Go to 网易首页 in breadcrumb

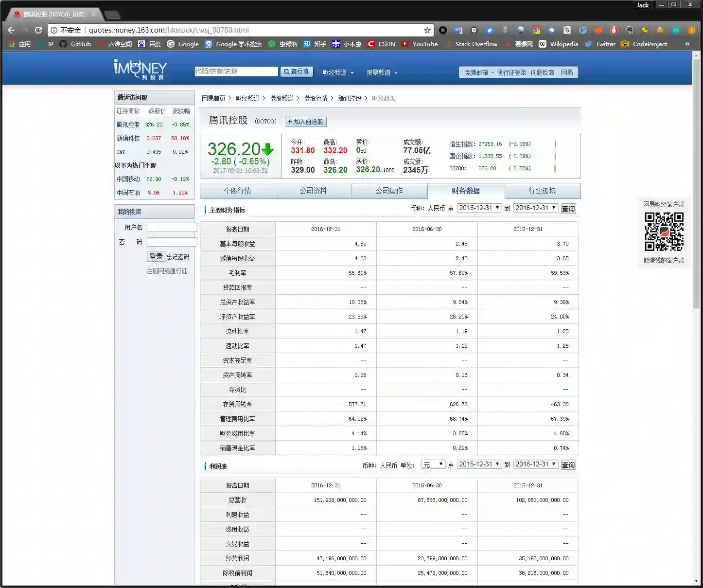tap(213, 98)
